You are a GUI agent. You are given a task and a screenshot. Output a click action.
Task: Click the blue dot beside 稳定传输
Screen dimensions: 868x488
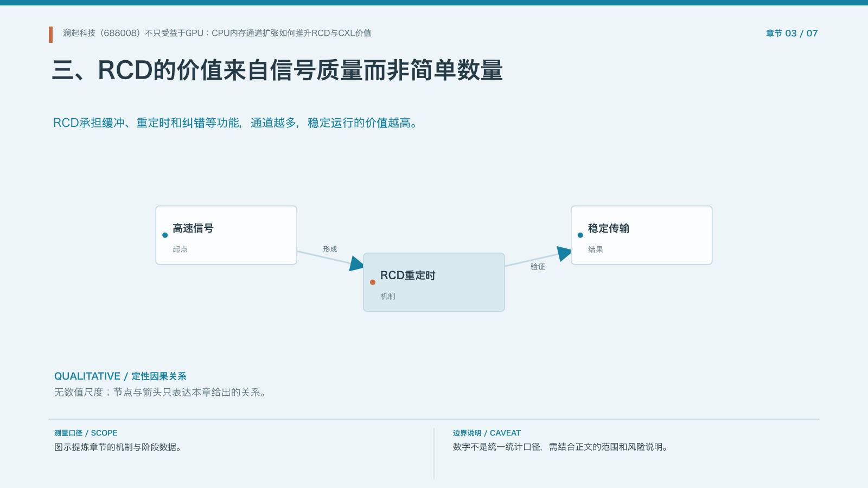point(580,235)
